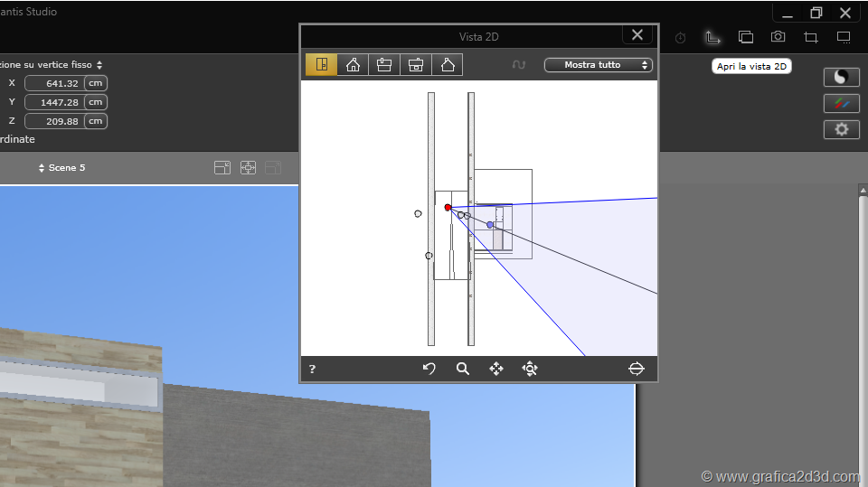Toggle the circular target icon in Vista 2D

pyautogui.click(x=636, y=369)
